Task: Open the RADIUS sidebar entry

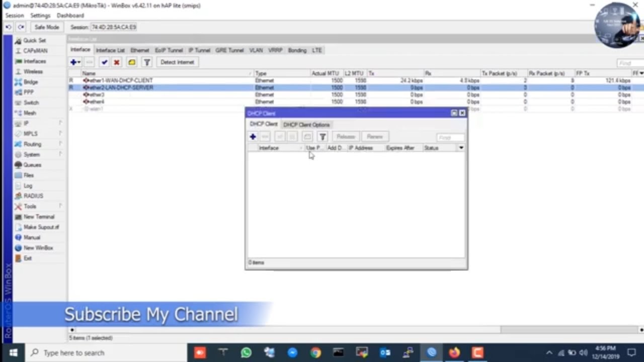Action: tap(33, 196)
